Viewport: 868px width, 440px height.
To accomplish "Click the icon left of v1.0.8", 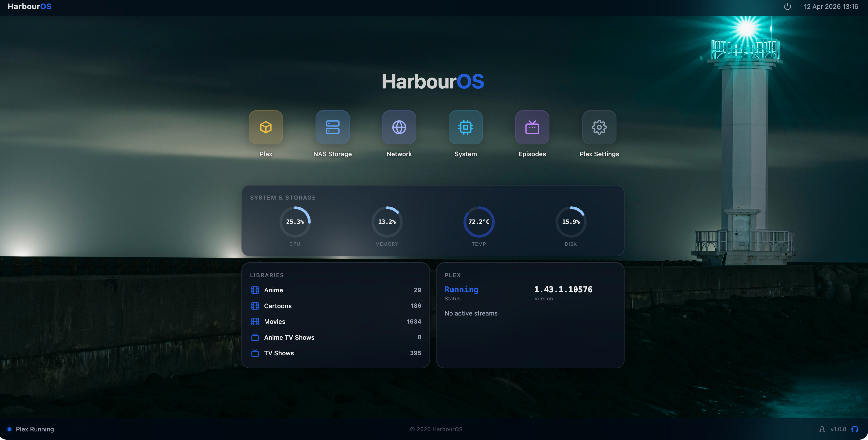I will click(822, 429).
